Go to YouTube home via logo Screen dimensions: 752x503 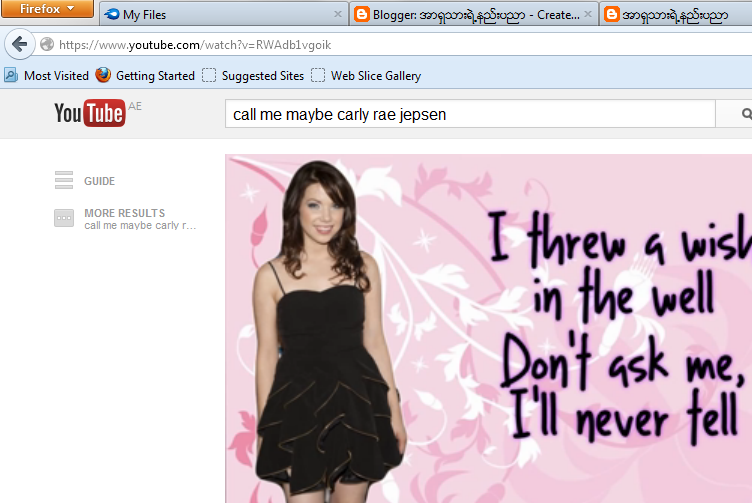[x=90, y=113]
